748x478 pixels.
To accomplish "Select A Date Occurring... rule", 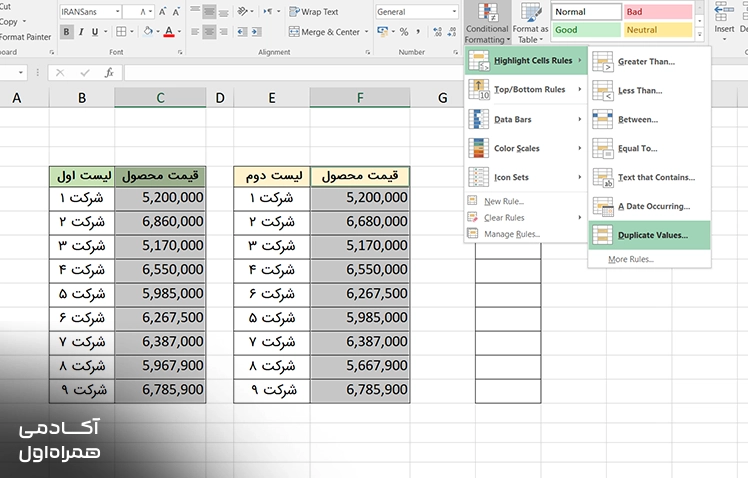I will point(649,207).
